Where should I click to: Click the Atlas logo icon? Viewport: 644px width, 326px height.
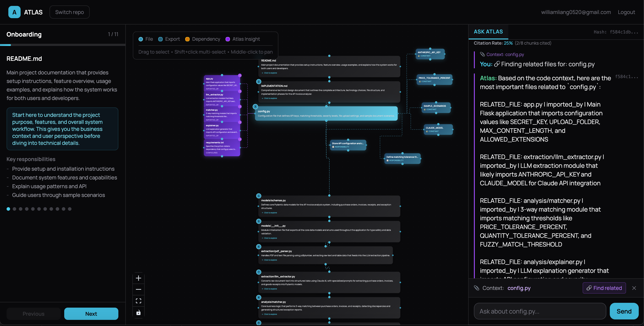coord(14,12)
